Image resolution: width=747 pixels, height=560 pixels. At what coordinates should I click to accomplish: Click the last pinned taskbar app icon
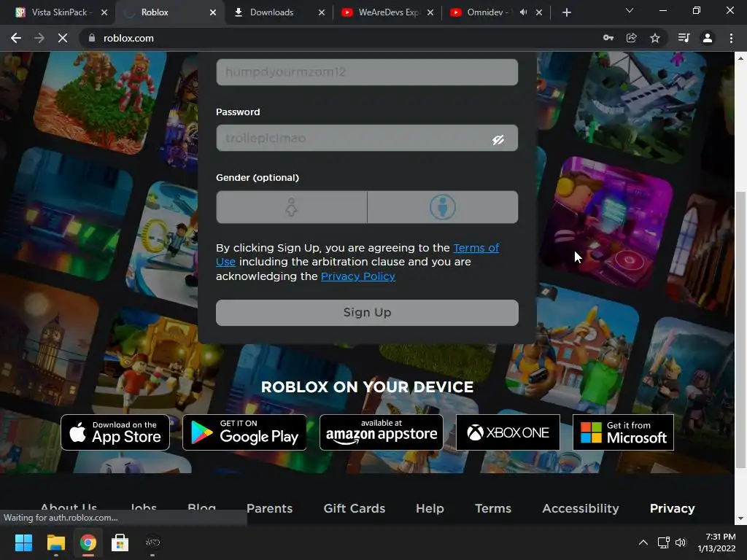tap(152, 542)
